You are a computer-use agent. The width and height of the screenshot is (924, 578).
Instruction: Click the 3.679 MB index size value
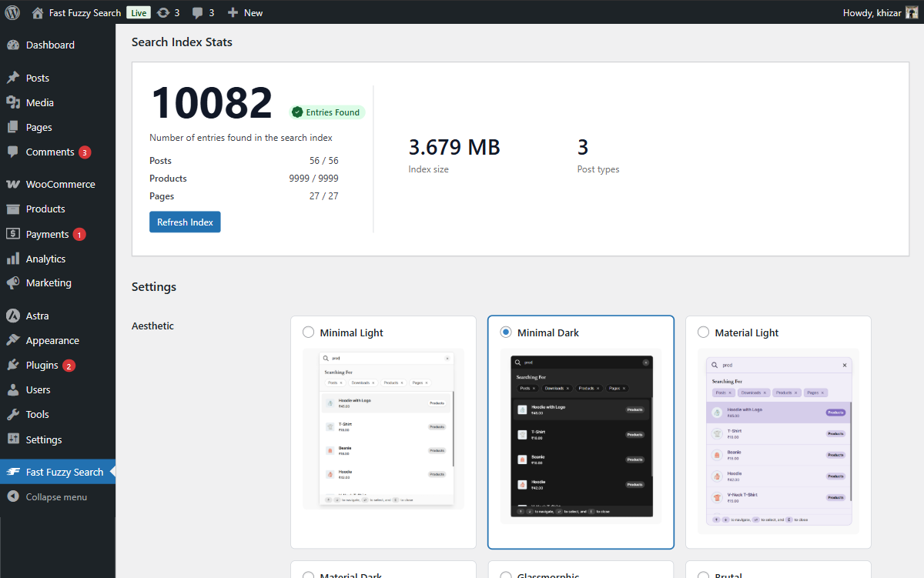coord(454,147)
